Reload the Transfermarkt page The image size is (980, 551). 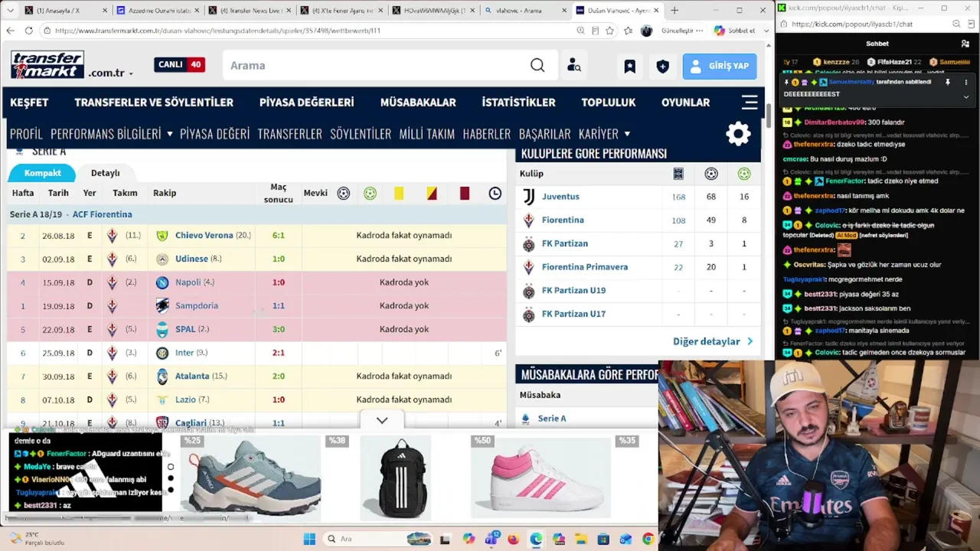pos(29,31)
